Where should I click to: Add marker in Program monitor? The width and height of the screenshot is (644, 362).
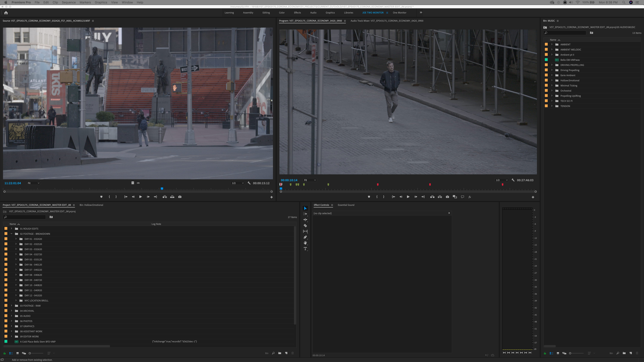(369, 197)
